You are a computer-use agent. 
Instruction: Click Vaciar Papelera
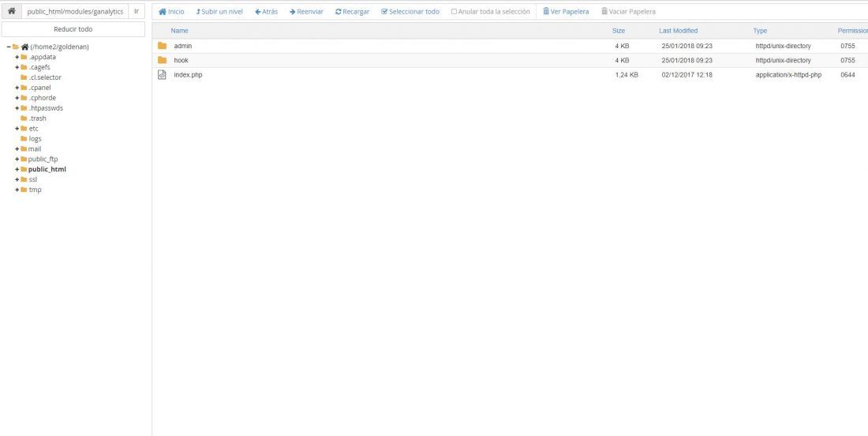click(628, 12)
